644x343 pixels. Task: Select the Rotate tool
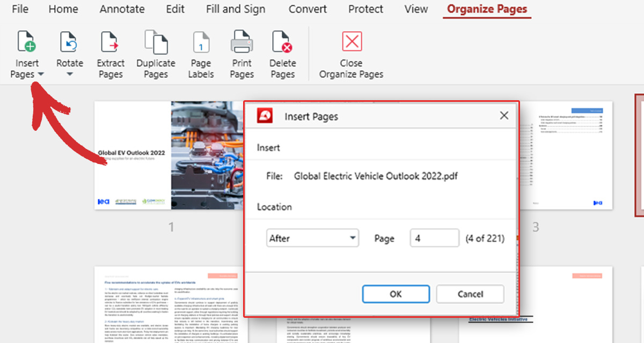69,41
